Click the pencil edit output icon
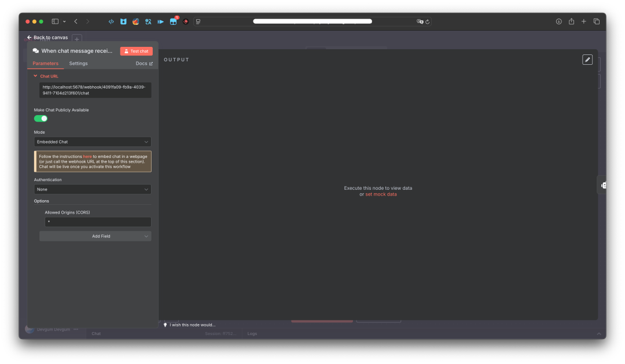 (587, 60)
